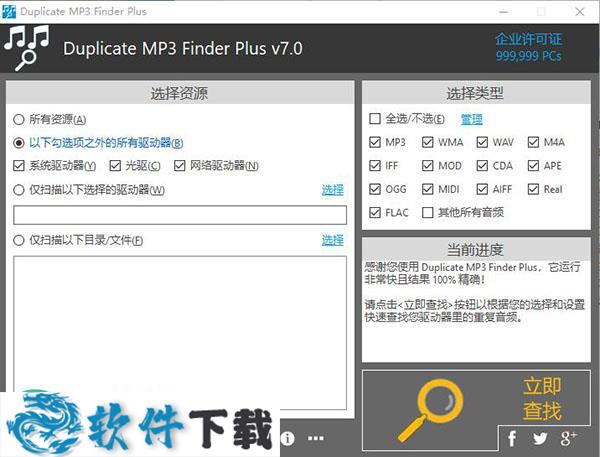Screen dimensions: 600x457
Task: Click 选择 link for drive selection
Action: point(333,190)
